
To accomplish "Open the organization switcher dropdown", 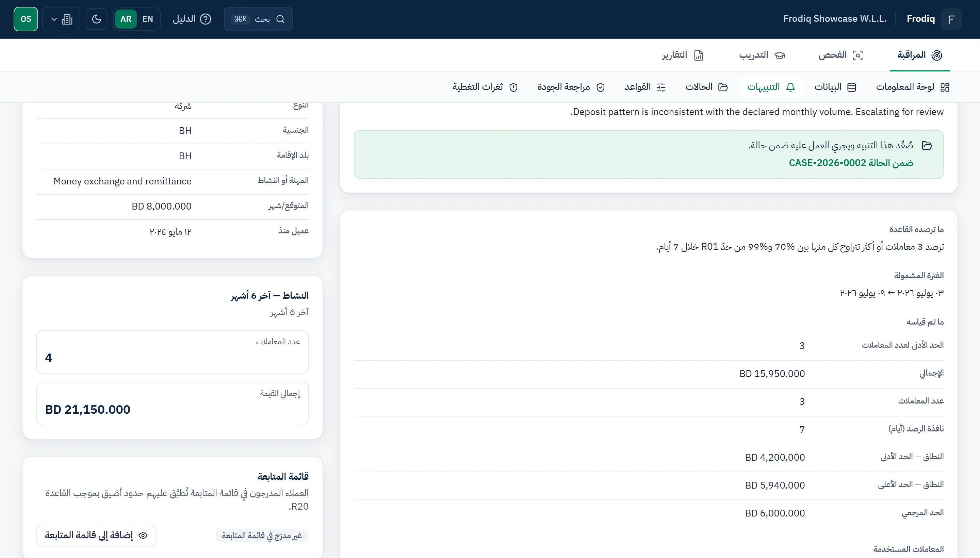I will 61,19.
